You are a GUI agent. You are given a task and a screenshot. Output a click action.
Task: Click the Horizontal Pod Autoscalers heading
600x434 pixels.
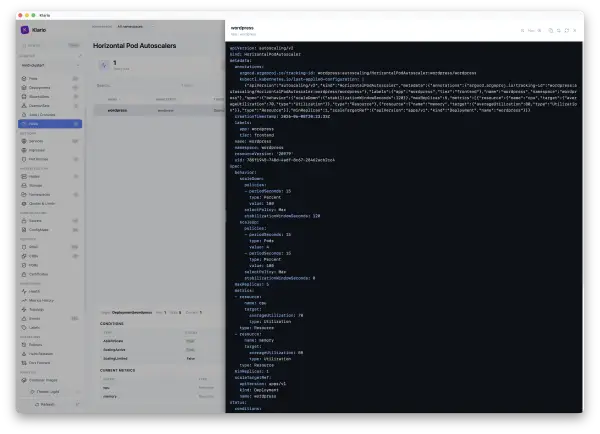(135, 46)
